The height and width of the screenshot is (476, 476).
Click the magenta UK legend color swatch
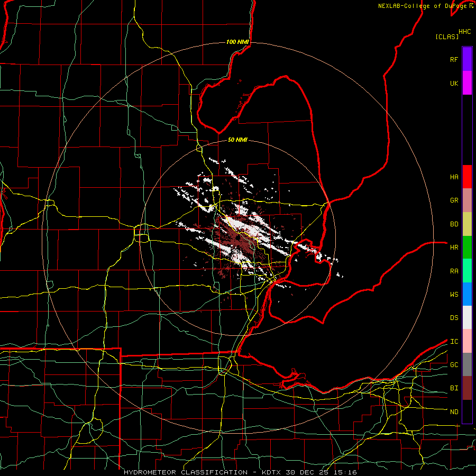point(467,83)
